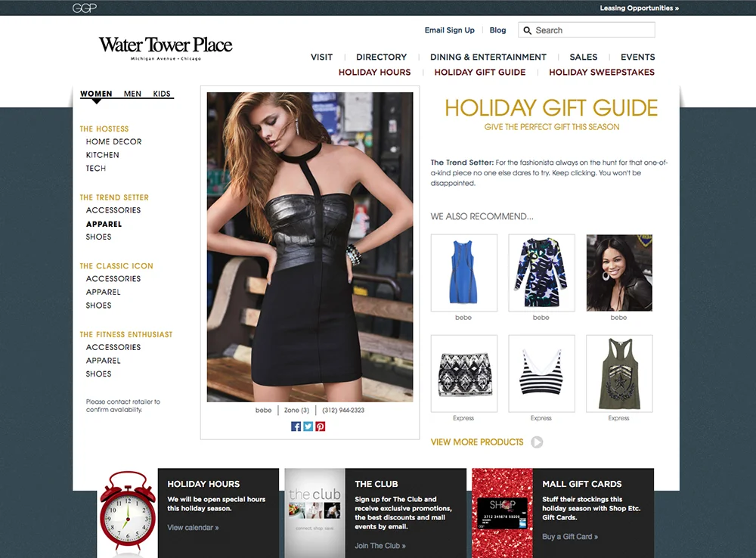Open The Trend Setter category heading
The image size is (756, 558).
[114, 197]
